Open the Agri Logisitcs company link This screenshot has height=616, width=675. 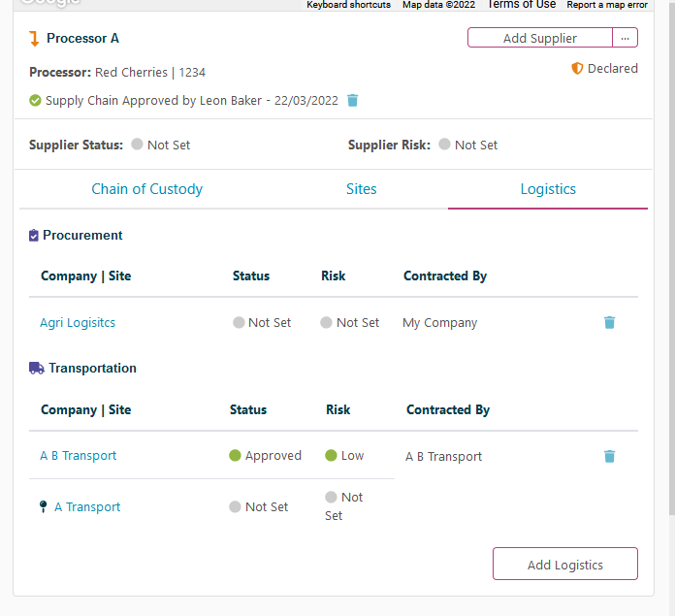point(78,323)
